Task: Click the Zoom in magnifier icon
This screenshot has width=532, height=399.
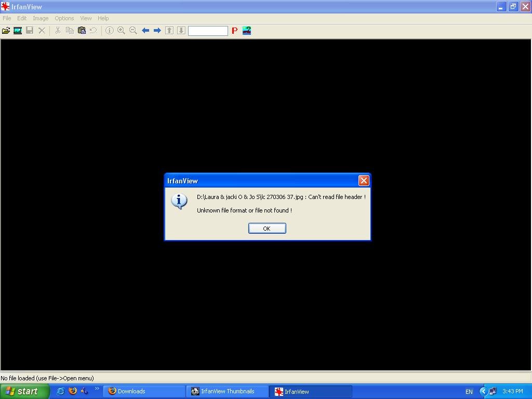Action: point(122,31)
